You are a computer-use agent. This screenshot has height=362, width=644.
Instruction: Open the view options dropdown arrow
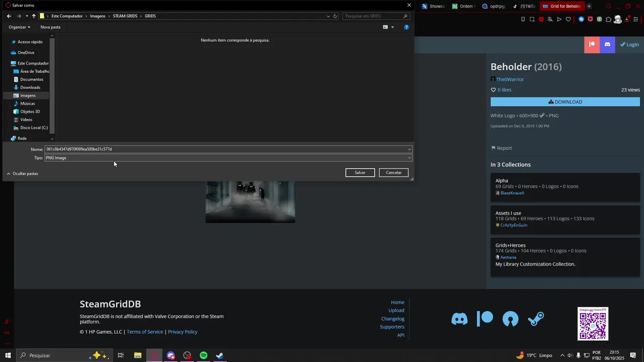tap(392, 27)
